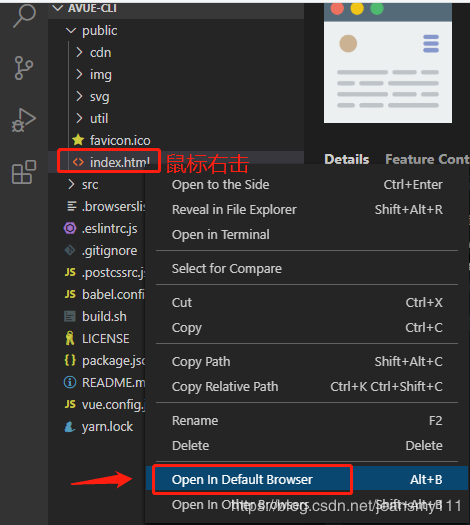The width and height of the screenshot is (470, 525).
Task: Click the index.html code file icon
Action: point(78,162)
